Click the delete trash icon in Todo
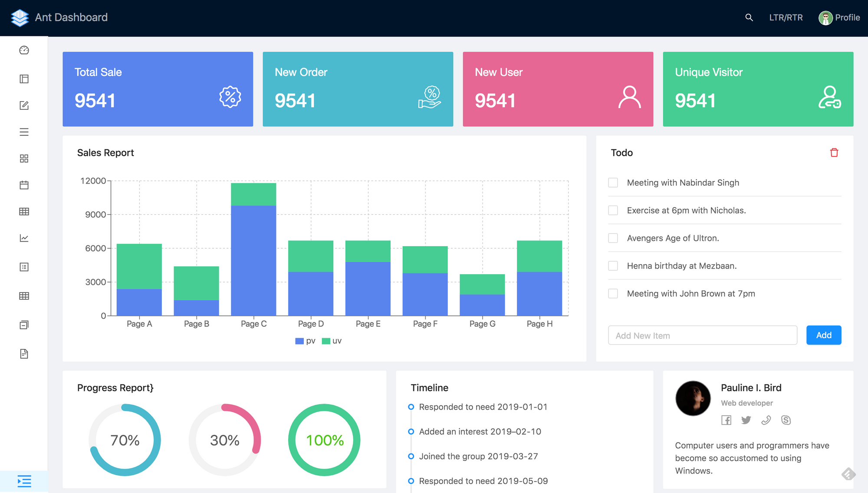 pos(834,153)
